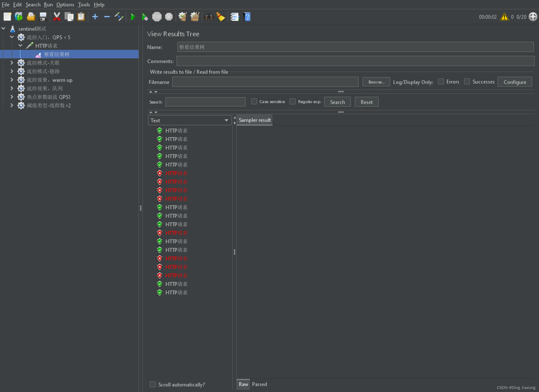Click the Sampler result tab
The height and width of the screenshot is (392, 539).
[255, 120]
